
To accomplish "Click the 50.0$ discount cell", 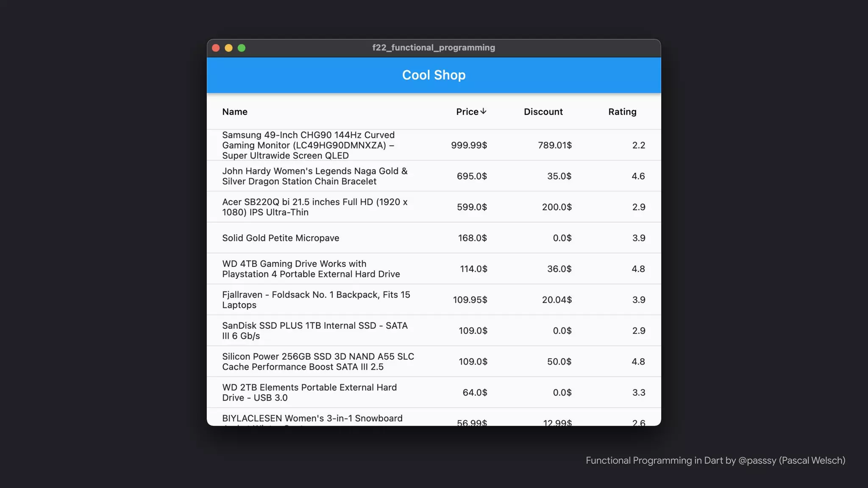I will click(559, 362).
